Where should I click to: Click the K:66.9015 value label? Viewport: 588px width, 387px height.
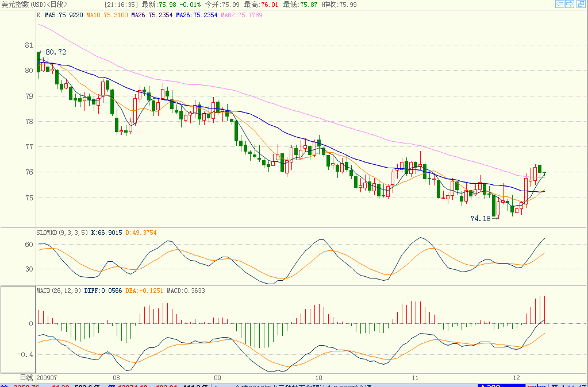pyautogui.click(x=105, y=233)
